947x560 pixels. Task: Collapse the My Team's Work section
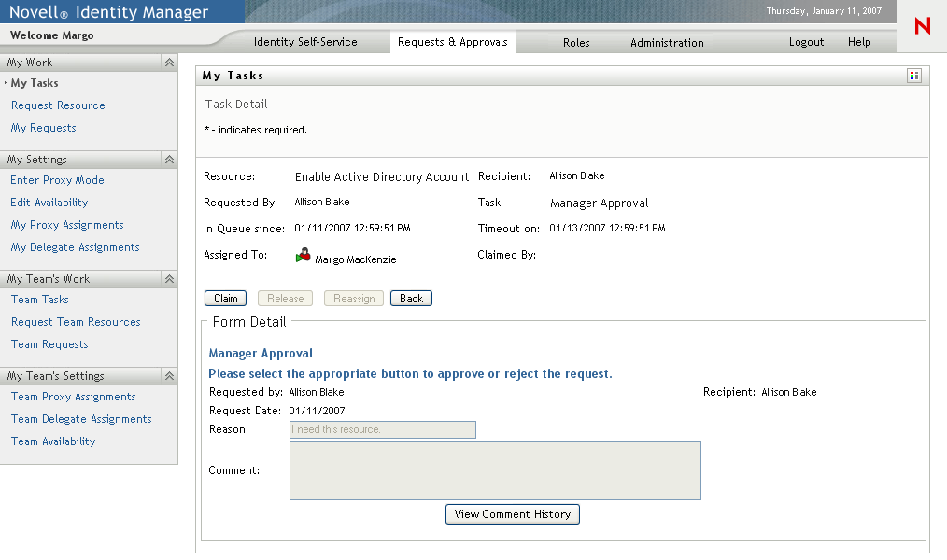tap(169, 279)
